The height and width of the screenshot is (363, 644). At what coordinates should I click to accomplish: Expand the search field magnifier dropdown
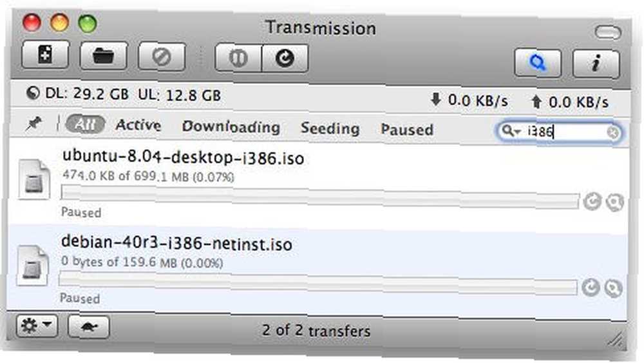(511, 131)
